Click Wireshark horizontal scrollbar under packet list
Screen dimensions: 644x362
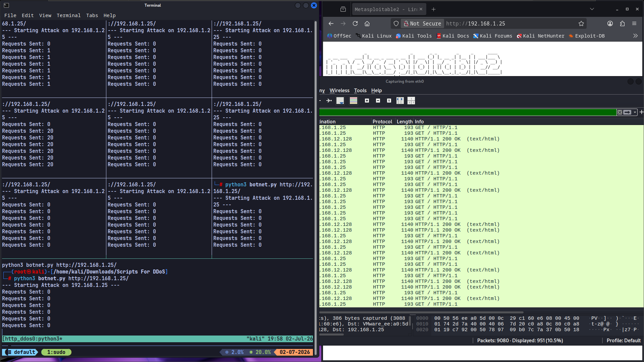(x=421, y=312)
